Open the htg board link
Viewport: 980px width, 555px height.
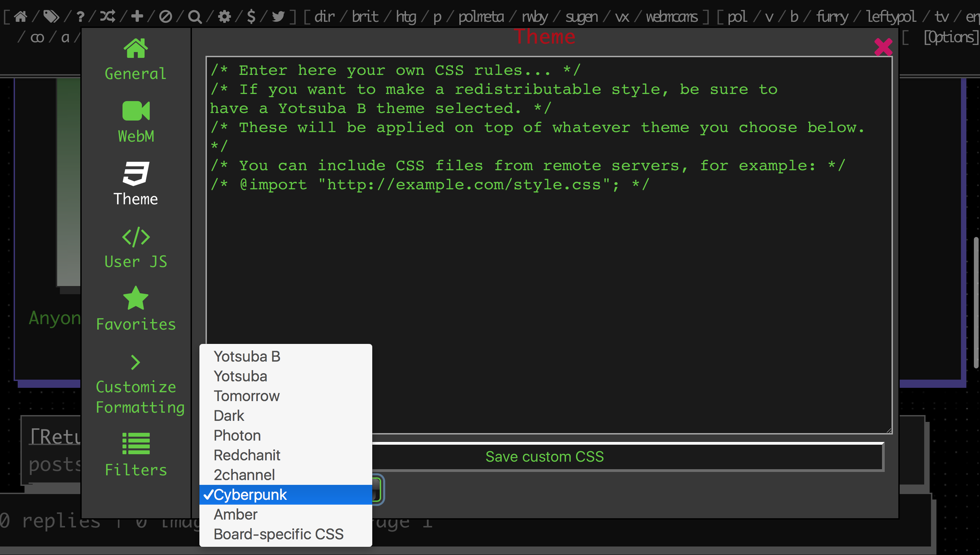406,17
